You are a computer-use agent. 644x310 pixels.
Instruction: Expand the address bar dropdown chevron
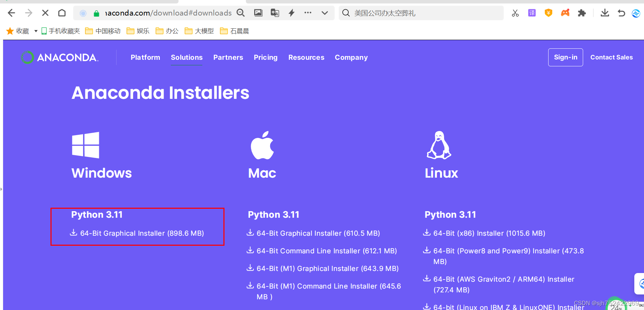click(x=324, y=13)
